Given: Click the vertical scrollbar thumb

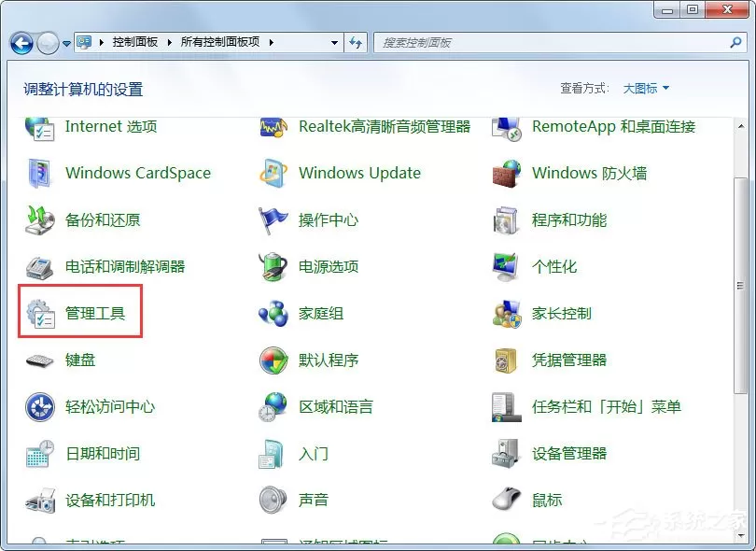Looking at the screenshot, I should pos(740,286).
